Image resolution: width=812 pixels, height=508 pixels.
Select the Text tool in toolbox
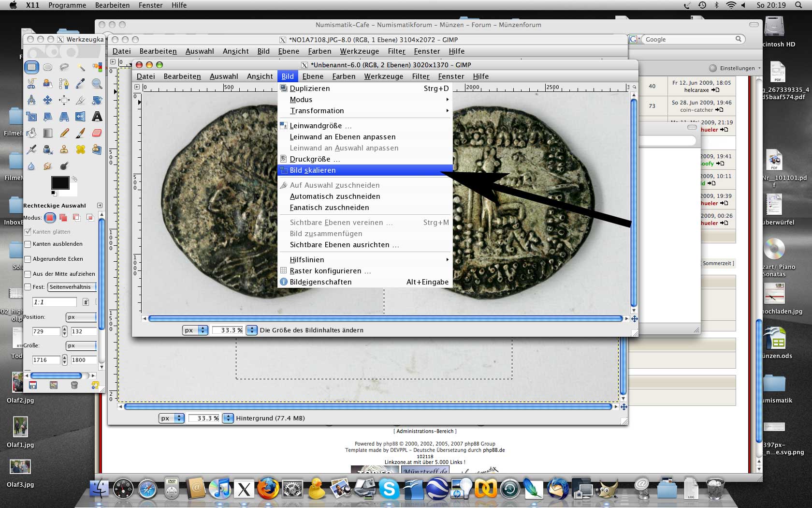[97, 117]
